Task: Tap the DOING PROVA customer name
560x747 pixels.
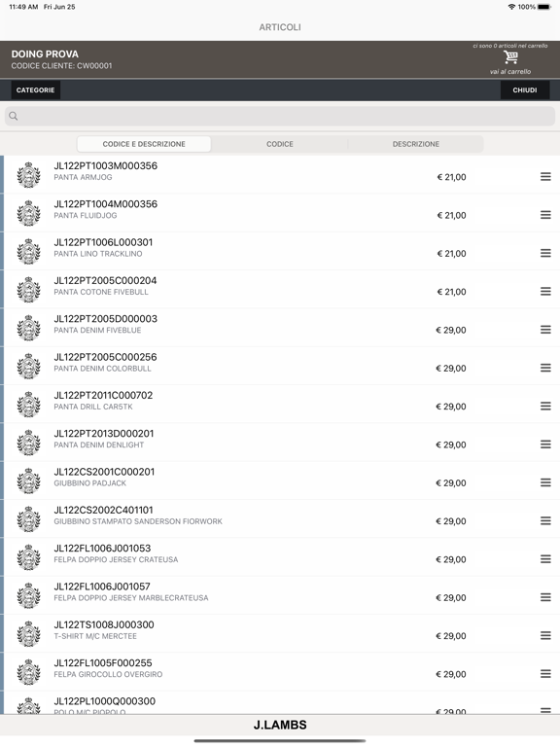Action: [45, 53]
